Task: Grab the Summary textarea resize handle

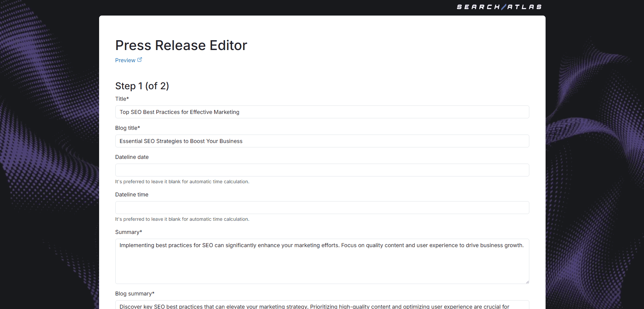Action: coord(527,282)
